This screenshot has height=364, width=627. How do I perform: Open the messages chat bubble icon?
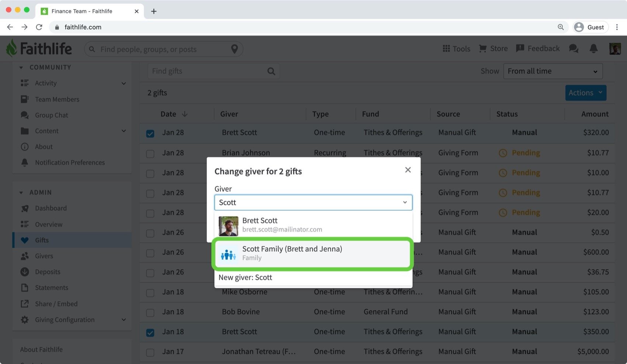(x=574, y=49)
